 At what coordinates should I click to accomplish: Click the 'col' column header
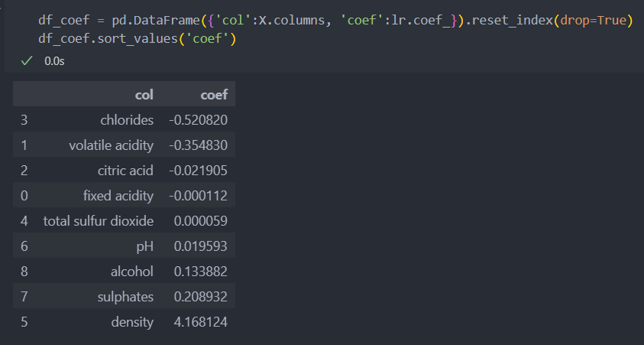point(144,95)
